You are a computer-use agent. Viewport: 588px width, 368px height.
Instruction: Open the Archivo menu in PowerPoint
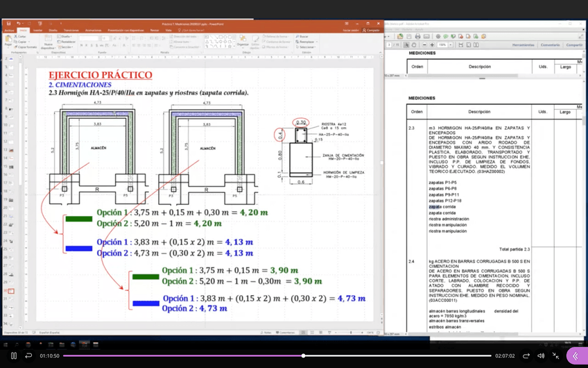[x=9, y=31]
